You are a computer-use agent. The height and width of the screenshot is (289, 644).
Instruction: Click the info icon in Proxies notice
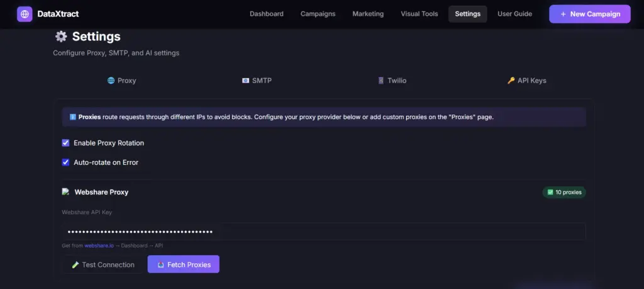click(72, 116)
